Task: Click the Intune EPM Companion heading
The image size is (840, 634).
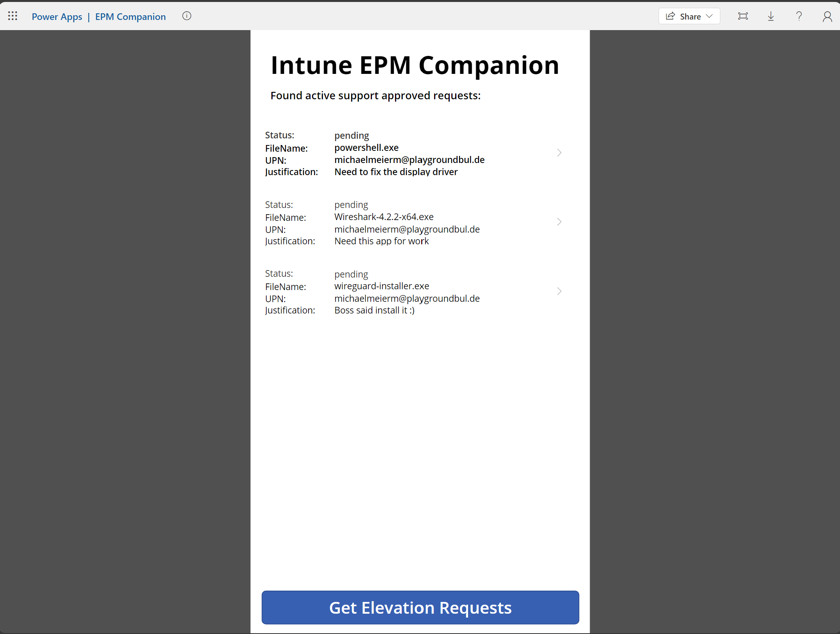Action: pos(415,65)
